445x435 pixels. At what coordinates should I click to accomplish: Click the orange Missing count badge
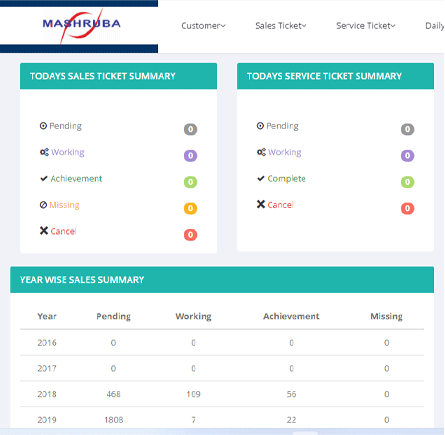pos(191,208)
